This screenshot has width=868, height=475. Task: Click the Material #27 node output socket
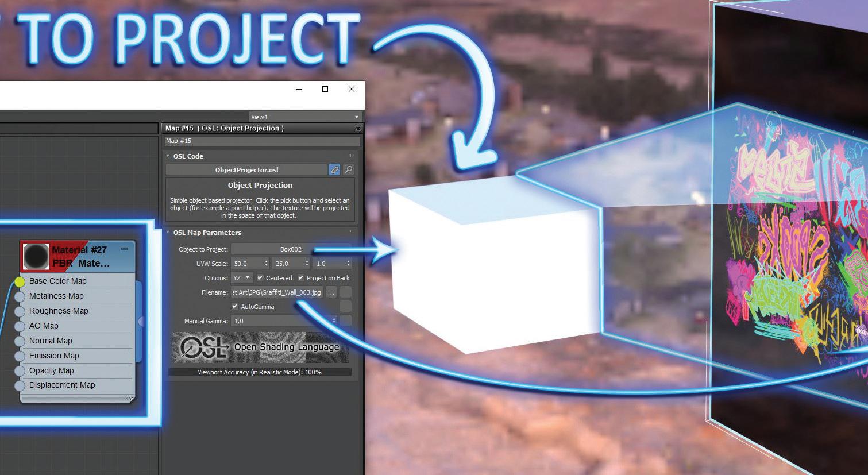click(141, 322)
